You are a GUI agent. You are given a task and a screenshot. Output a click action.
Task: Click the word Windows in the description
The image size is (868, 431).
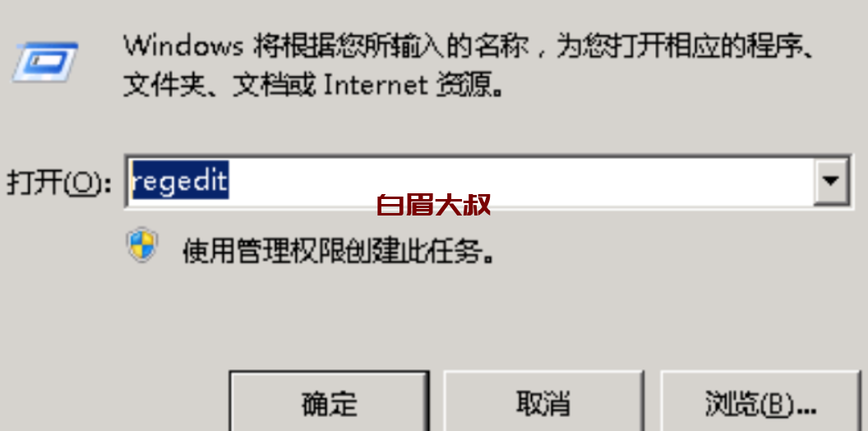(x=182, y=47)
